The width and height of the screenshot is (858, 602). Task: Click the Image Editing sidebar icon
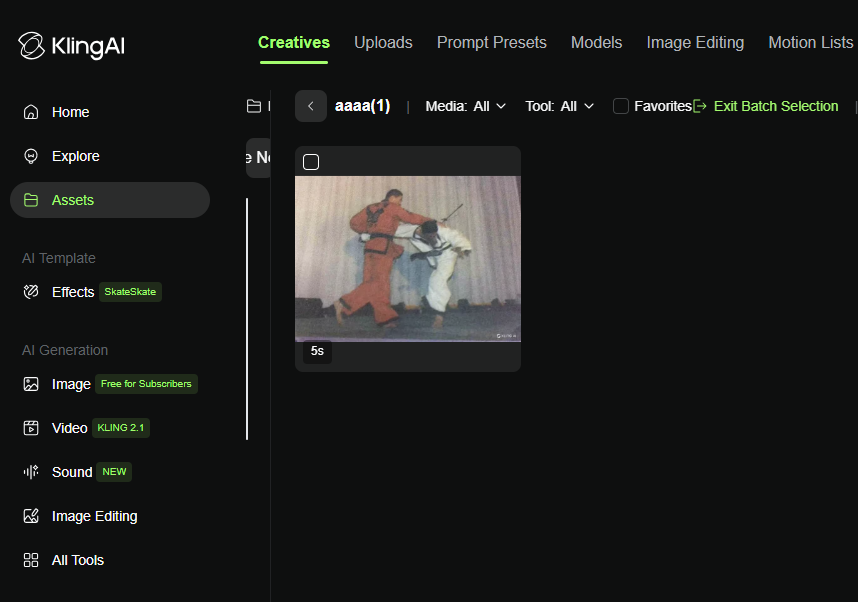[31, 516]
